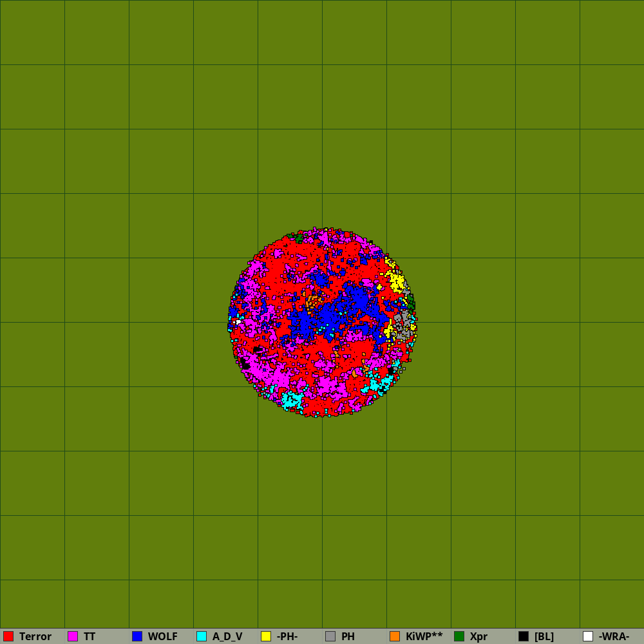Viewport: 644px width, 644px height.
Task: Click the blue WOLF legend swatch
Action: [137, 636]
